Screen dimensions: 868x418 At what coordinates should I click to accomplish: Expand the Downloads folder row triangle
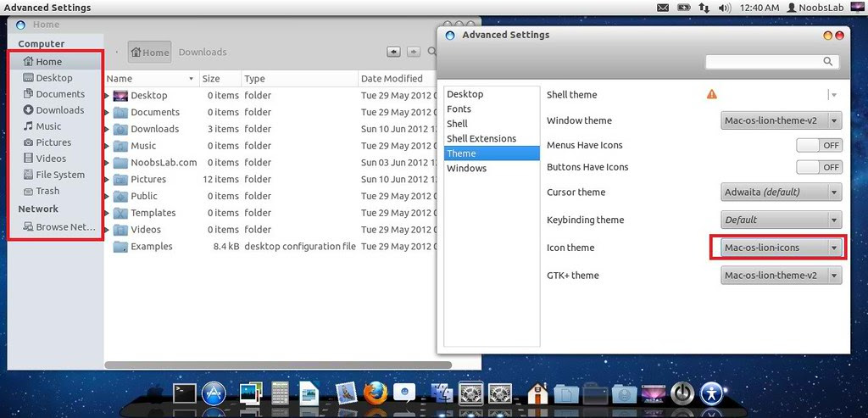pyautogui.click(x=107, y=129)
